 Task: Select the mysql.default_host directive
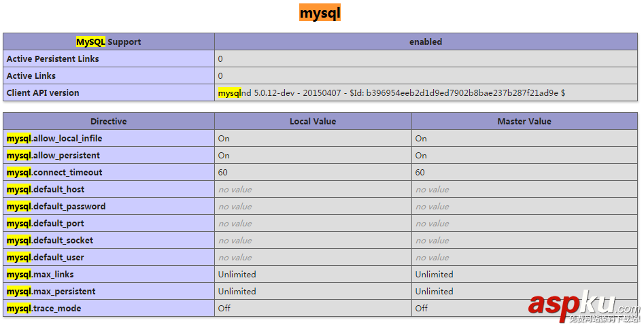(46, 190)
